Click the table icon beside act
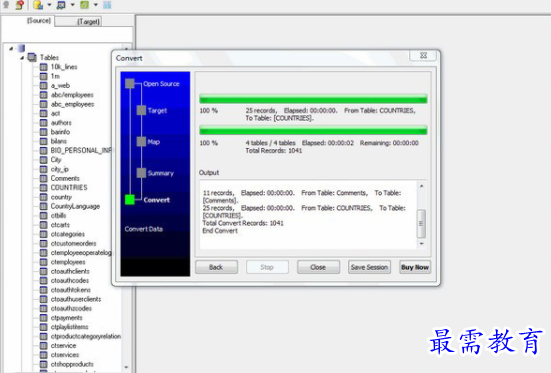 coord(43,114)
